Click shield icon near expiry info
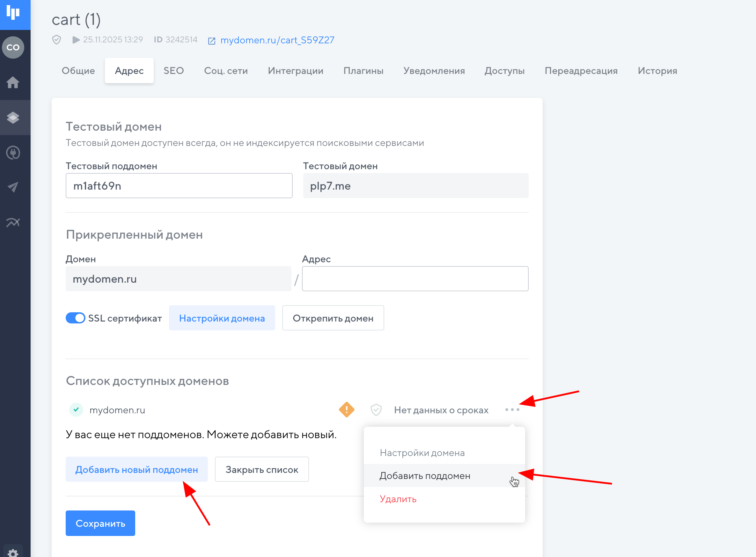The image size is (756, 557). [x=376, y=410]
